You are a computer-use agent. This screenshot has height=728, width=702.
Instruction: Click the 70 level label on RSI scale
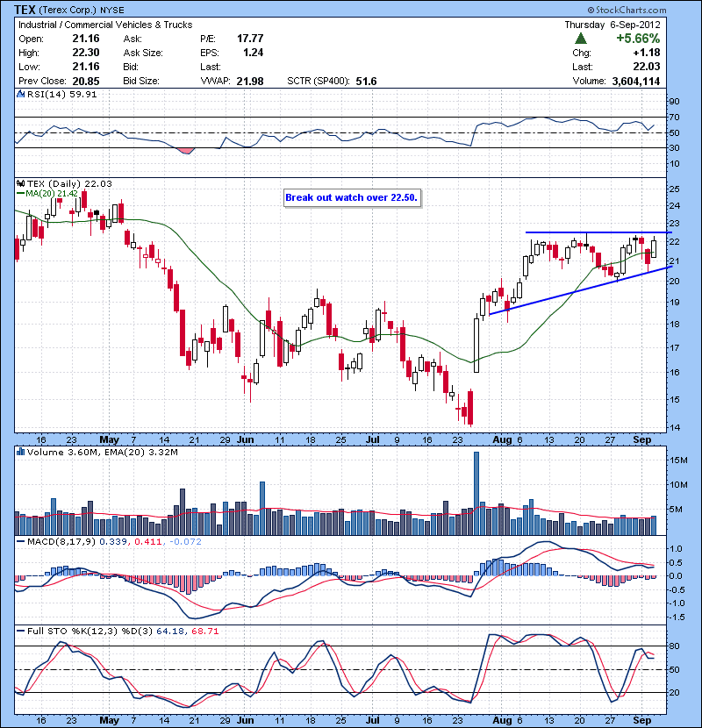pyautogui.click(x=674, y=118)
